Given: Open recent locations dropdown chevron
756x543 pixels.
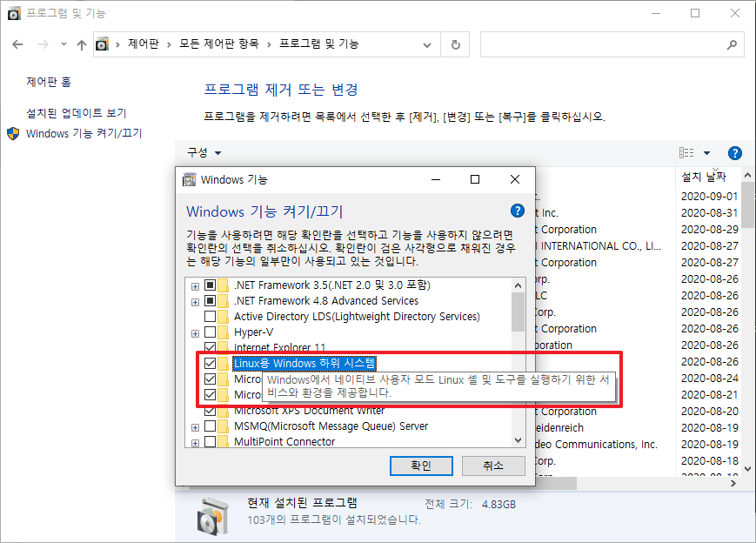Looking at the screenshot, I should 64,44.
